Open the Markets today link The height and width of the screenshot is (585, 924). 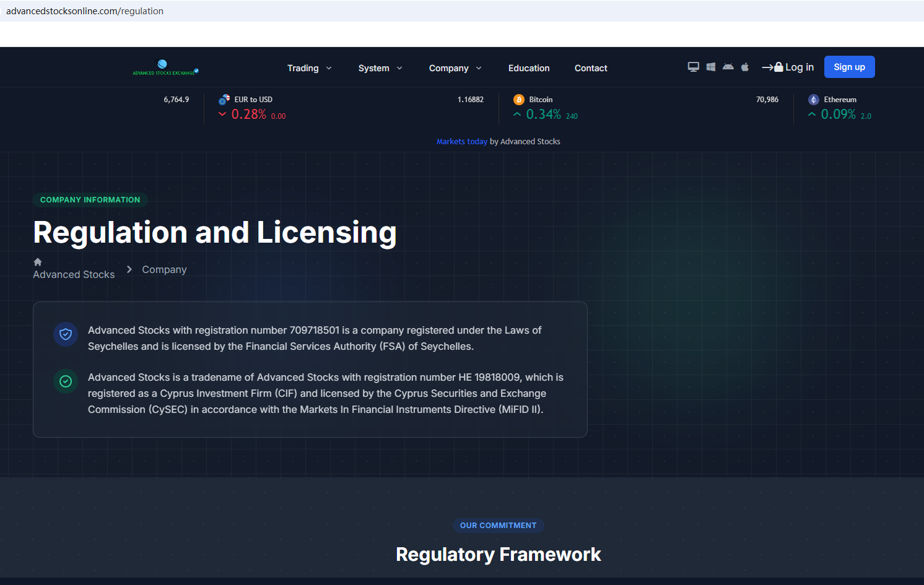coord(461,142)
